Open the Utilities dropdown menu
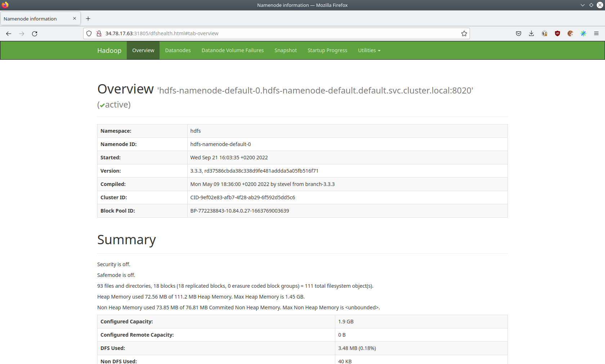The height and width of the screenshot is (364, 605). click(369, 50)
